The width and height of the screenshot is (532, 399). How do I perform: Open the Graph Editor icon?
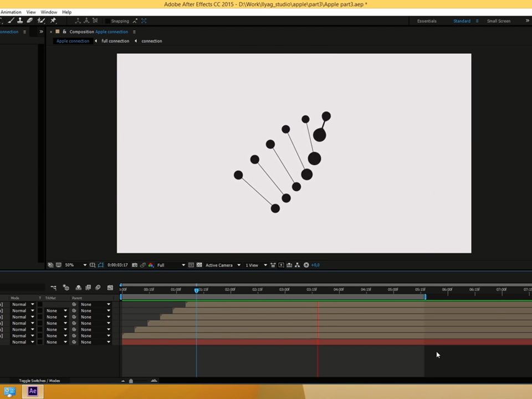110,288
